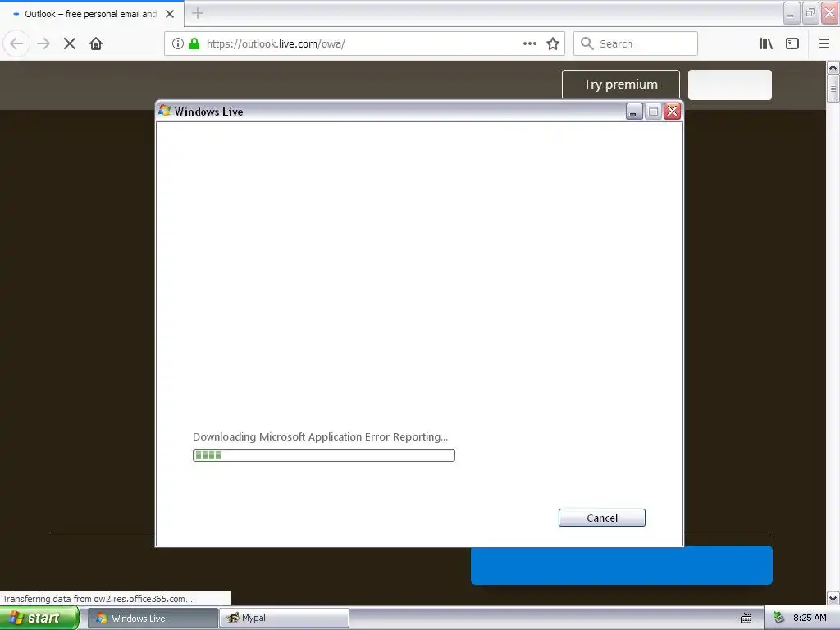Click the download progress bar

click(323, 455)
